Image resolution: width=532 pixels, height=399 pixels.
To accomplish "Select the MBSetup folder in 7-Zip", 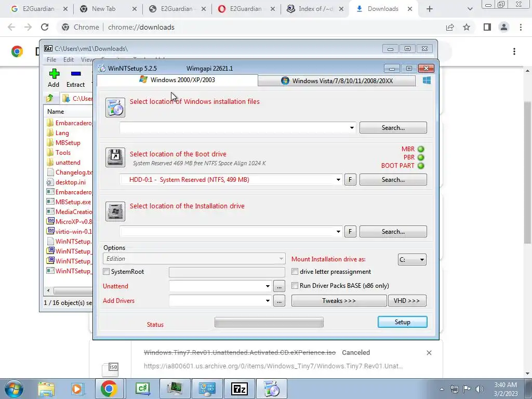I will pyautogui.click(x=68, y=143).
